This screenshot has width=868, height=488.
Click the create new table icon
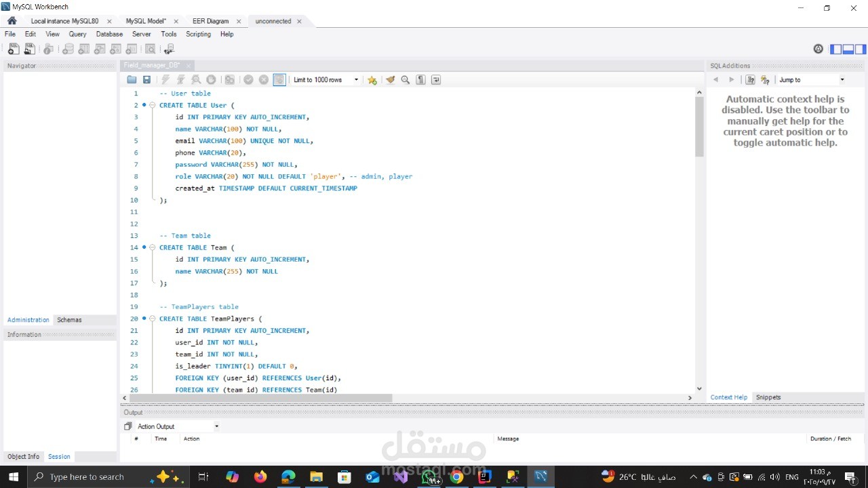point(83,49)
